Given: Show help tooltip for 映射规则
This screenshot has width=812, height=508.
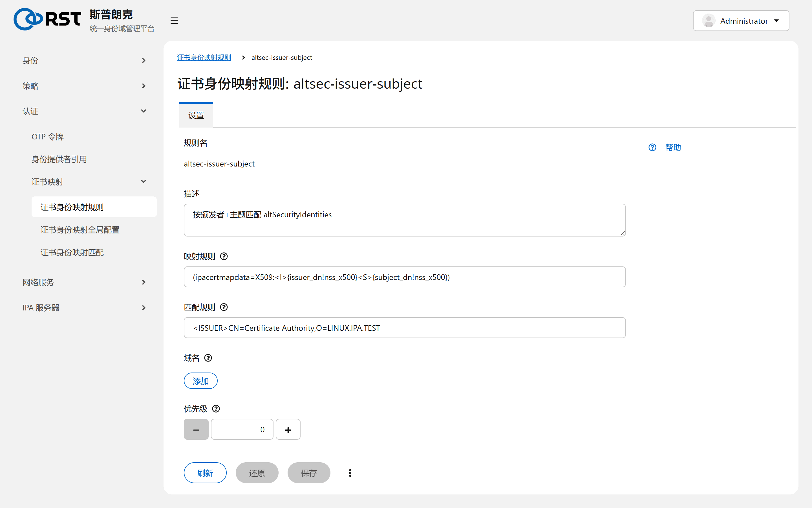Looking at the screenshot, I should (224, 256).
